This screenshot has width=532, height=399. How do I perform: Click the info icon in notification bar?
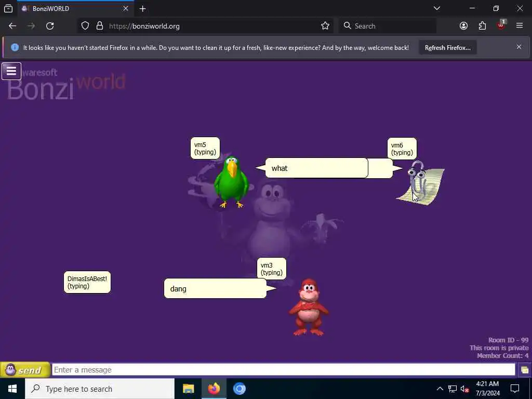click(x=15, y=47)
